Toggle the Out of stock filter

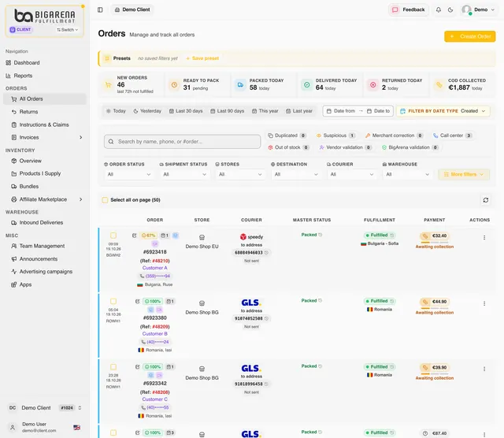288,147
